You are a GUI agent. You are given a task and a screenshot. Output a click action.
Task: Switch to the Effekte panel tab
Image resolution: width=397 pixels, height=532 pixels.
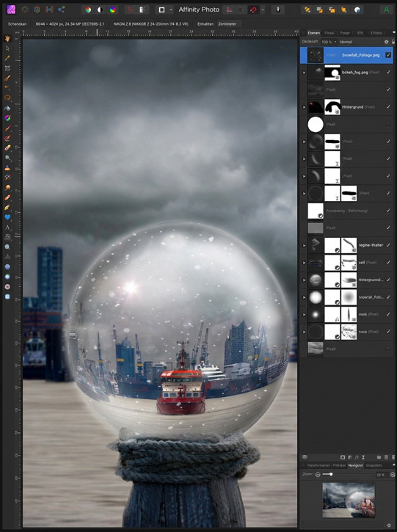376,33
